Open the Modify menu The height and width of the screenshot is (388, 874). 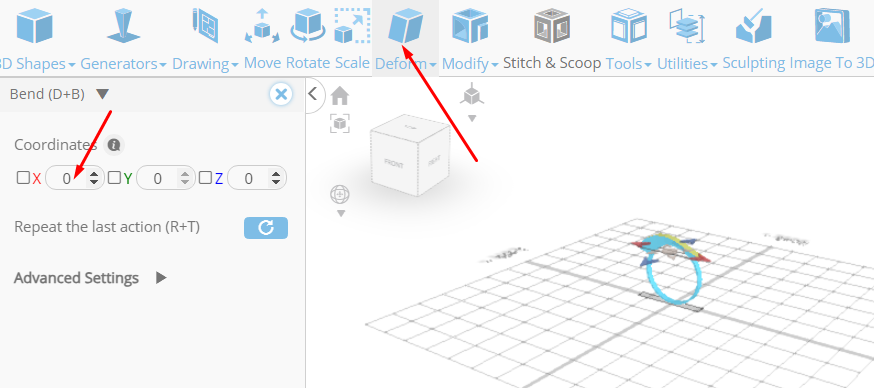click(x=470, y=64)
